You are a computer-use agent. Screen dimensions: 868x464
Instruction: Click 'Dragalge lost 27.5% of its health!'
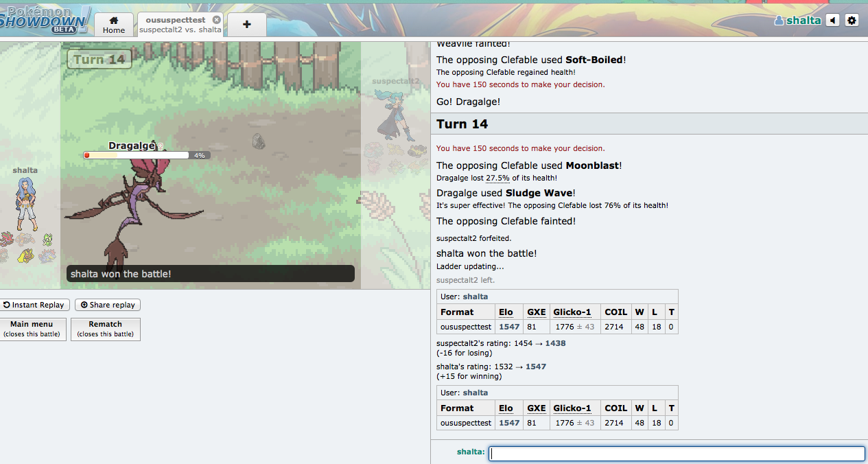pos(497,178)
